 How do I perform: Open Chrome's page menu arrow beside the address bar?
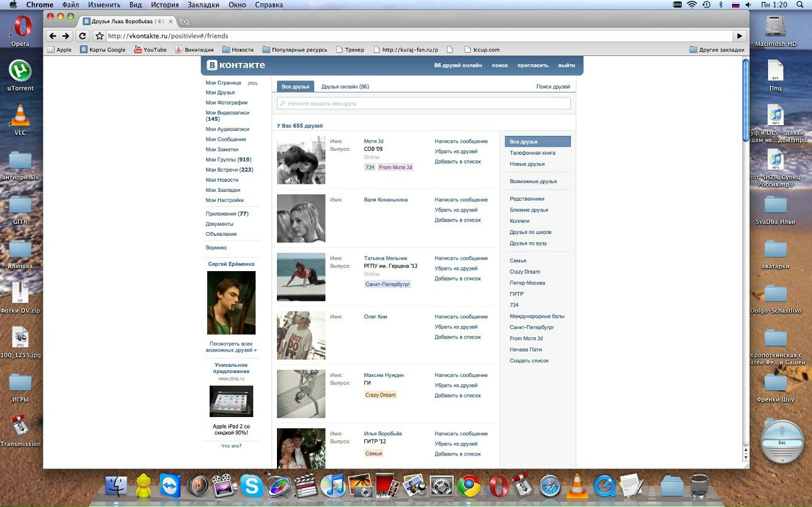point(740,36)
